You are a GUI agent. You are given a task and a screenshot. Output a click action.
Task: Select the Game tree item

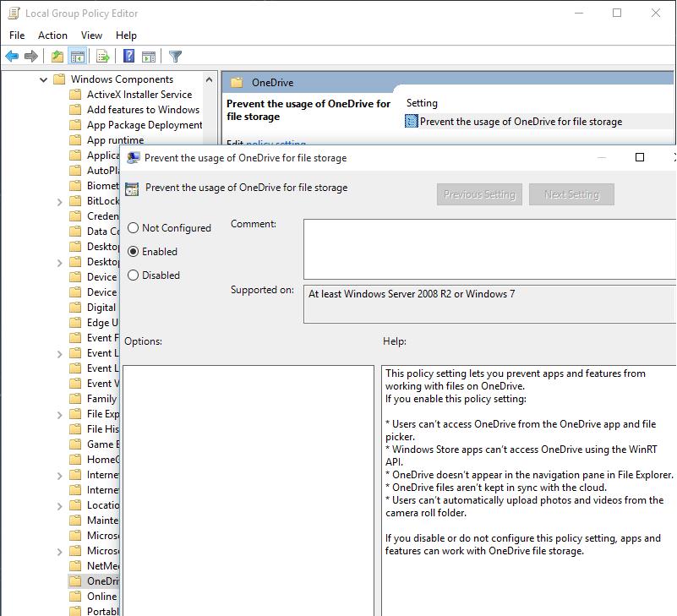click(103, 444)
